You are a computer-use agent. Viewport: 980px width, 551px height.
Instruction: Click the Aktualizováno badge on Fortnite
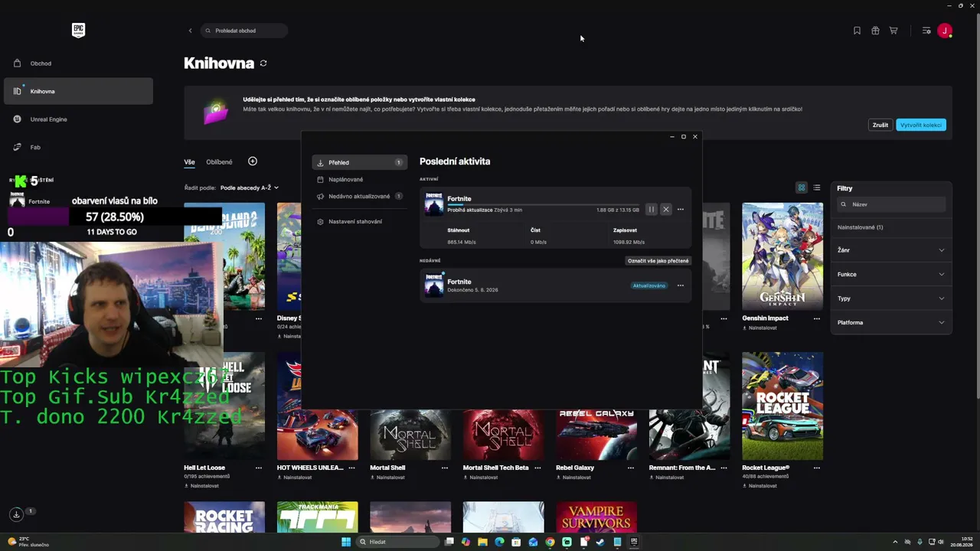[x=648, y=285]
